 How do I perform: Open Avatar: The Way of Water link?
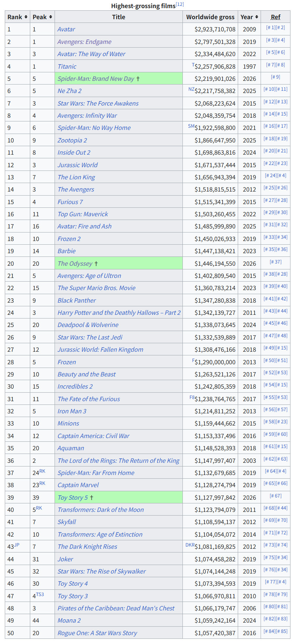tap(91, 54)
